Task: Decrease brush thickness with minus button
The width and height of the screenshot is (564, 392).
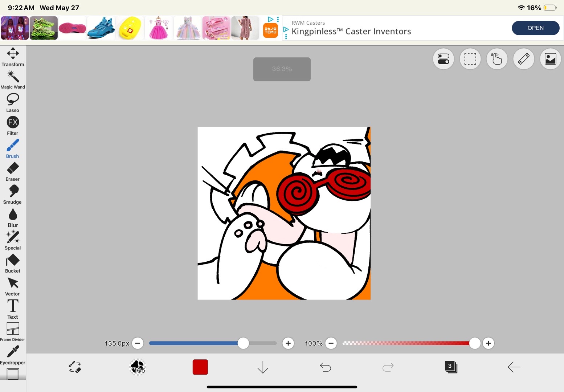Action: click(138, 343)
